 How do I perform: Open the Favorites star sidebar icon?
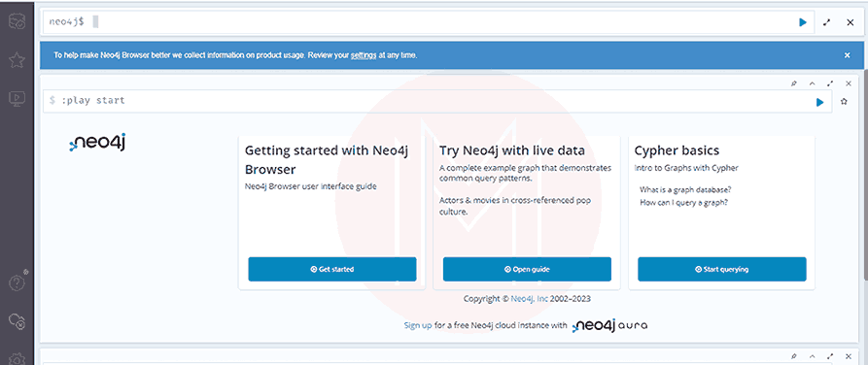click(17, 60)
